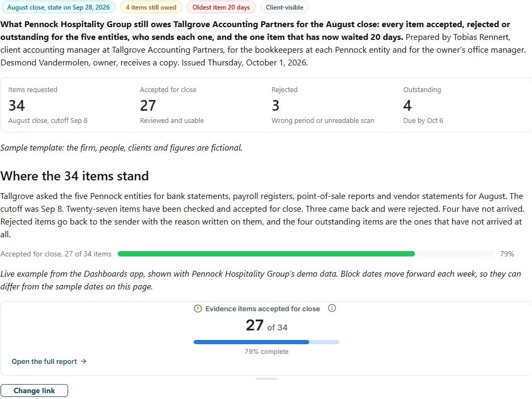This screenshot has height=399, width=532.
Task: Click the green accepted for close progress bar
Action: [305, 254]
